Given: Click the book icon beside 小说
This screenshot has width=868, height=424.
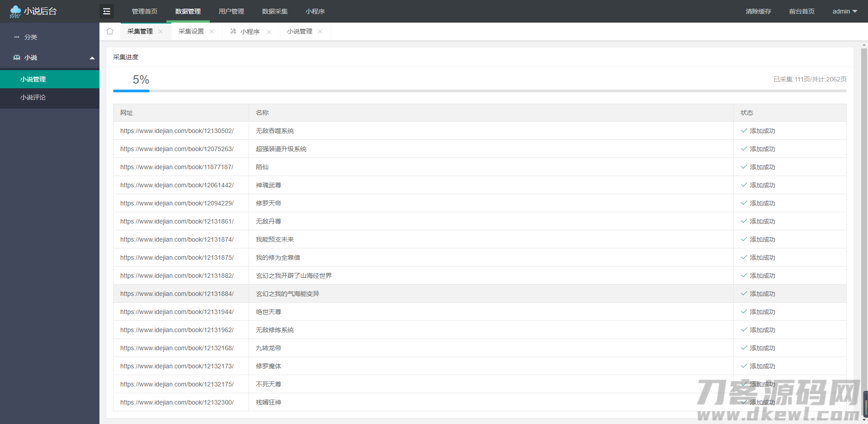Looking at the screenshot, I should 17,57.
